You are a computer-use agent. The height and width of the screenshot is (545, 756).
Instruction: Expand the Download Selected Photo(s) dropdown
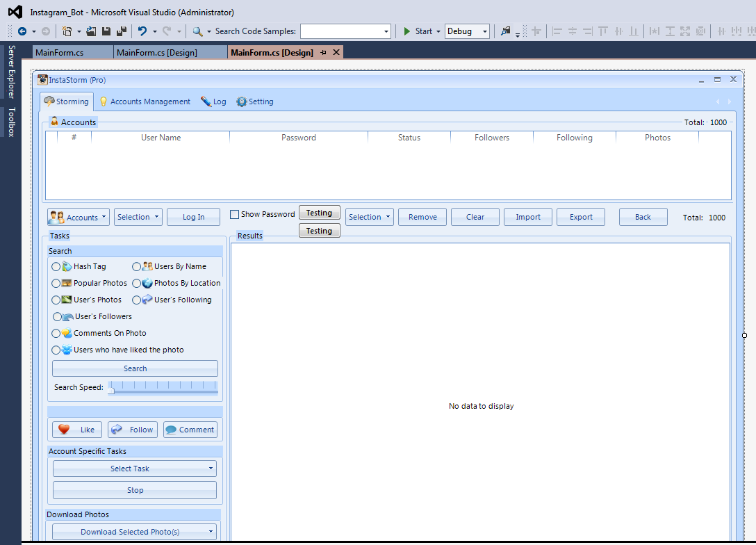click(135, 532)
